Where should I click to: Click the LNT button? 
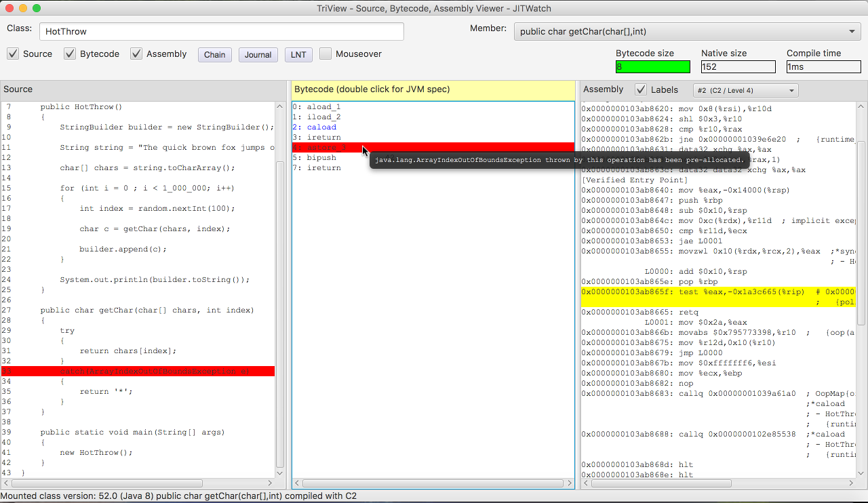pyautogui.click(x=298, y=55)
